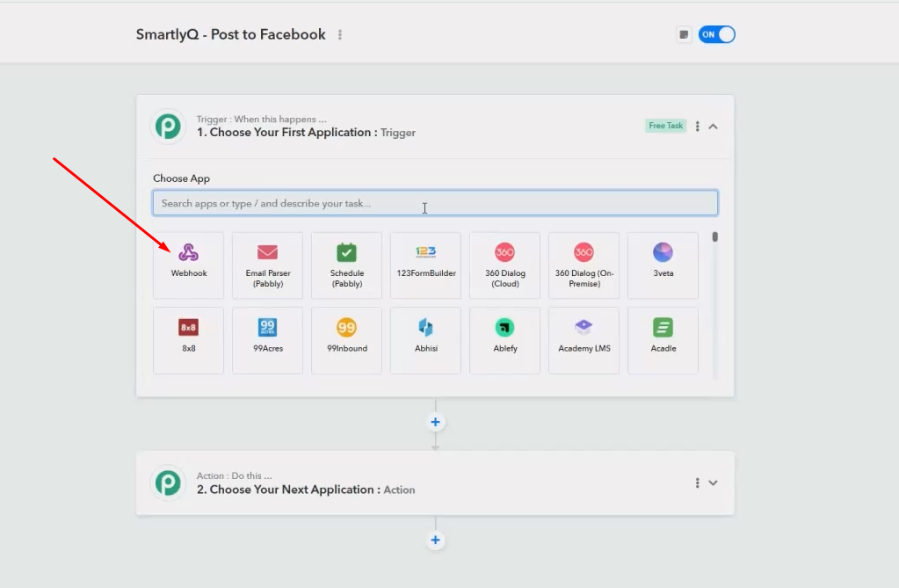Click the app list scrollbar
The width and height of the screenshot is (899, 588).
tap(715, 237)
